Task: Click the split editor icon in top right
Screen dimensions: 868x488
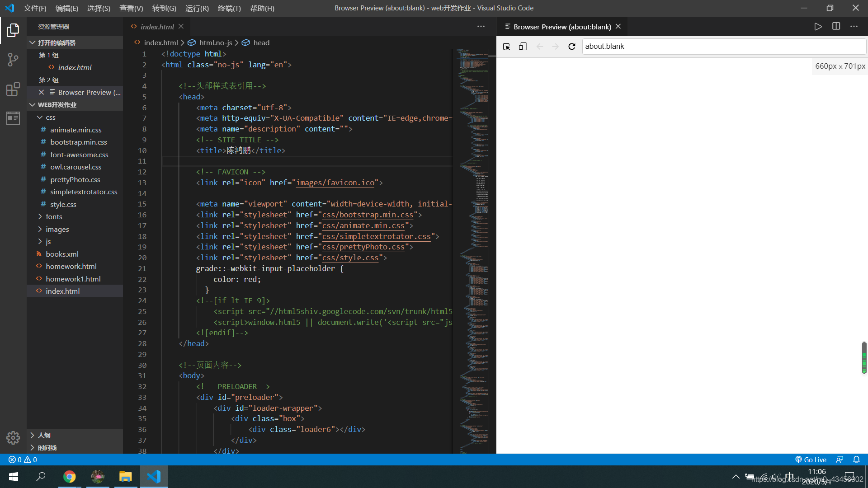Action: click(x=836, y=26)
